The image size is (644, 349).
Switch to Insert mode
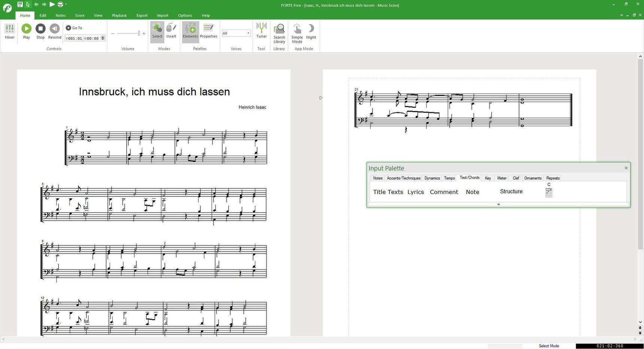coord(171,31)
